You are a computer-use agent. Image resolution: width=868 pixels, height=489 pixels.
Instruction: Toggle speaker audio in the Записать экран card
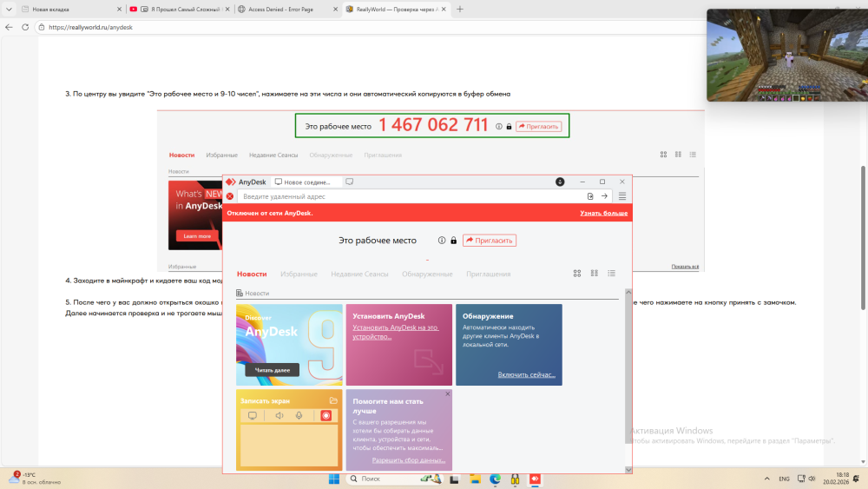pyautogui.click(x=279, y=415)
